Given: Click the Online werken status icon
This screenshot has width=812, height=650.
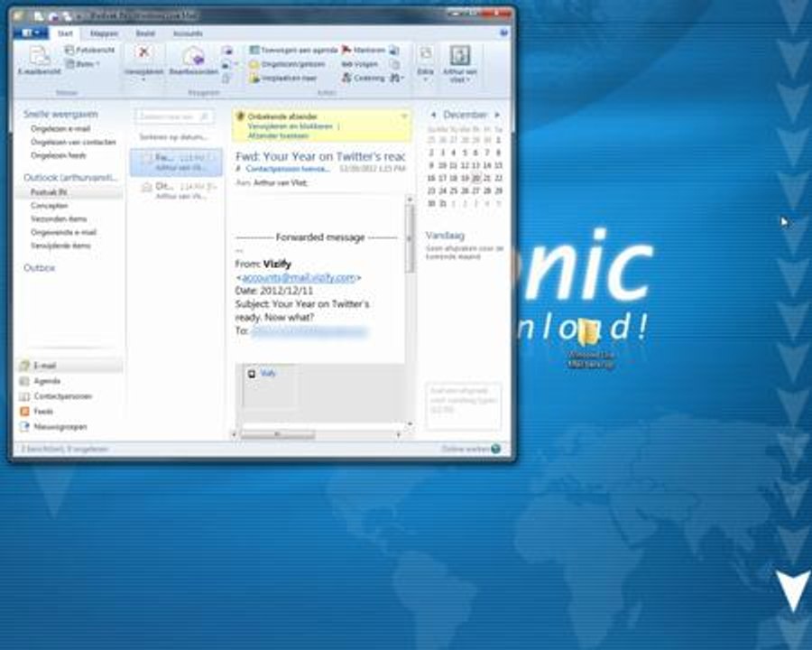Looking at the screenshot, I should [496, 449].
